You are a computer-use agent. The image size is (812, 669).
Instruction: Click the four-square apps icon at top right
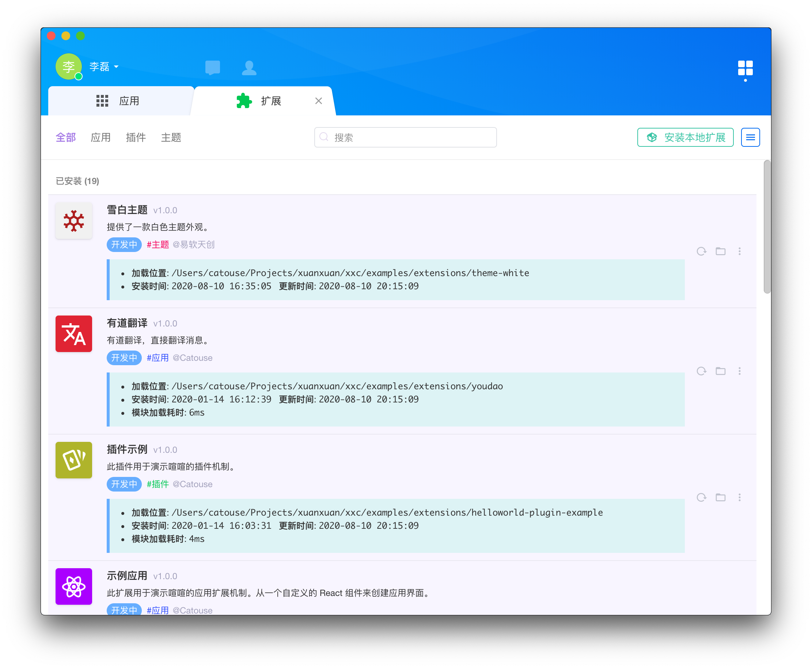[745, 68]
